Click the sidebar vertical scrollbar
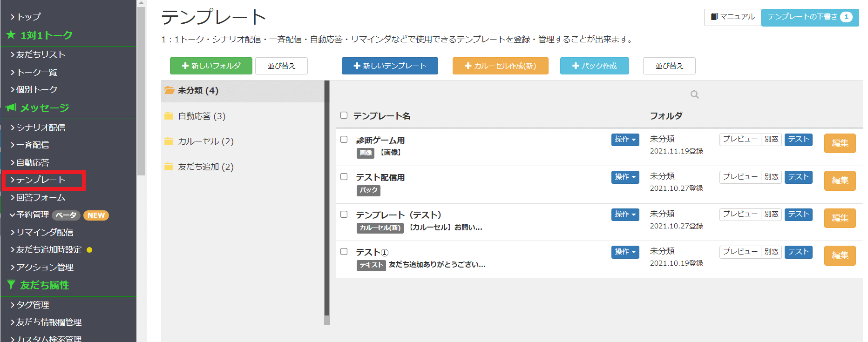The height and width of the screenshot is (342, 868). [142, 91]
